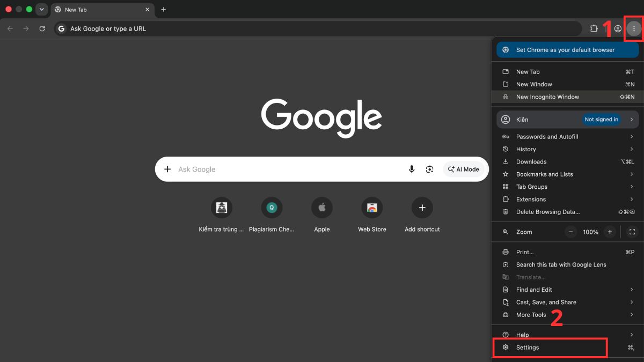Click the Forward navigation arrow
644x362 pixels.
coord(26,28)
